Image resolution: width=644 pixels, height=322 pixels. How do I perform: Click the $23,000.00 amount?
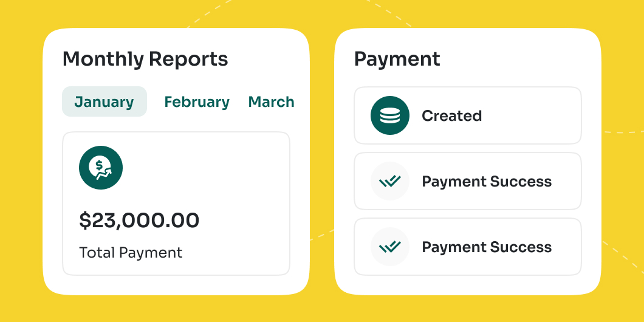point(139,221)
